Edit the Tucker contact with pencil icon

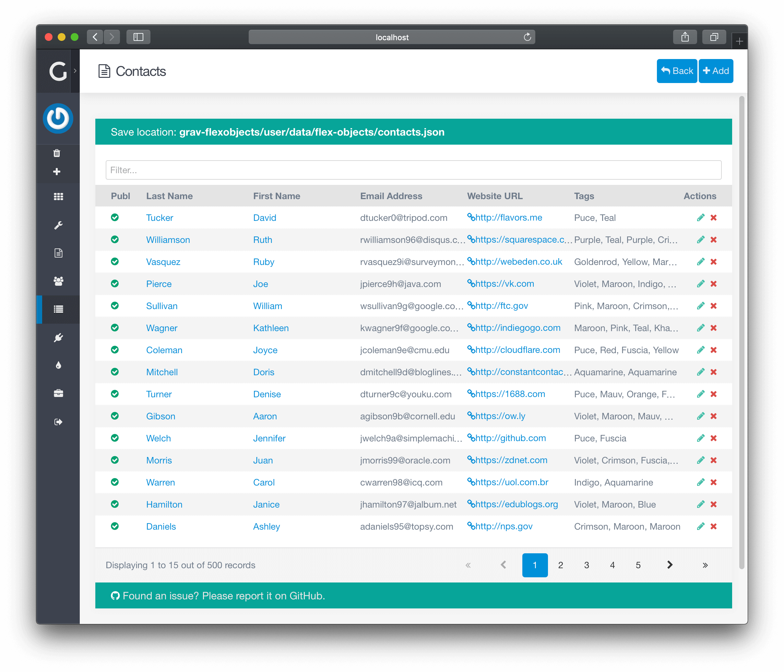point(700,218)
